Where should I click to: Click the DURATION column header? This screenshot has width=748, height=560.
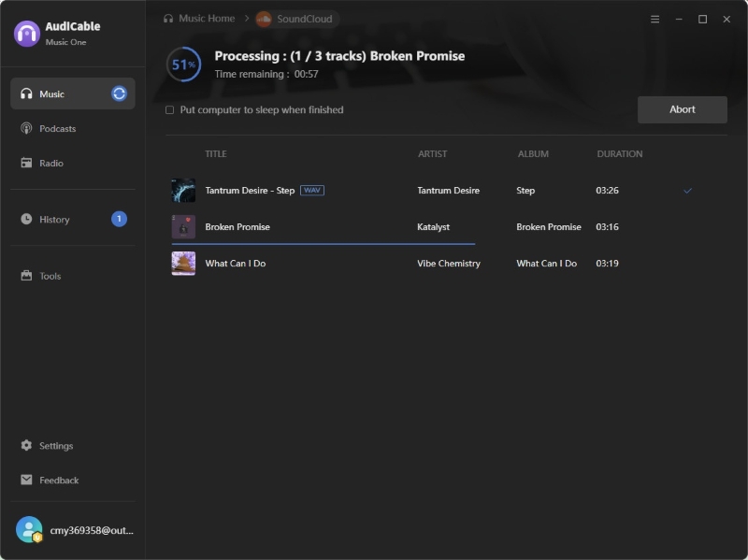click(619, 153)
